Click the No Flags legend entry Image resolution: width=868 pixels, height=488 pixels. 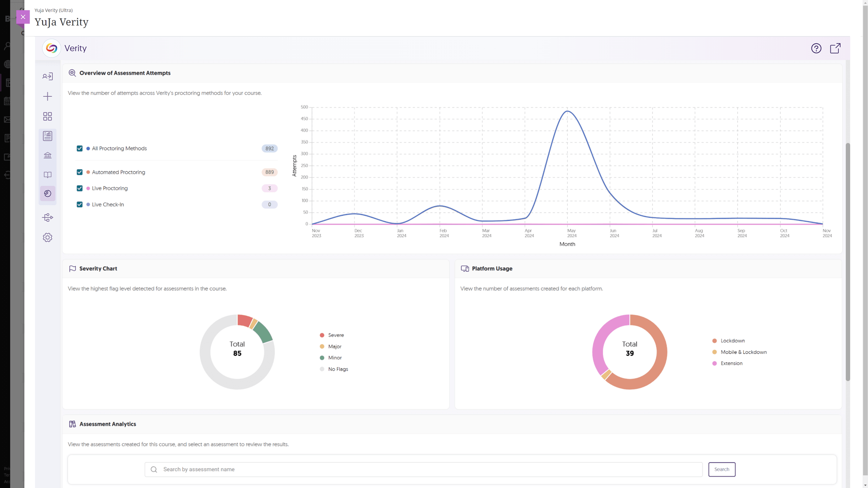point(334,369)
